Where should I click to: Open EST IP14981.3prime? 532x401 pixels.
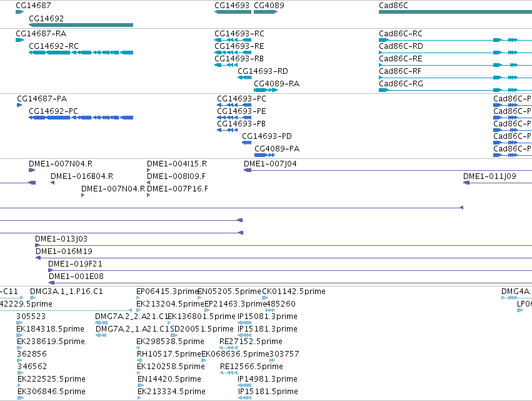coord(268,380)
